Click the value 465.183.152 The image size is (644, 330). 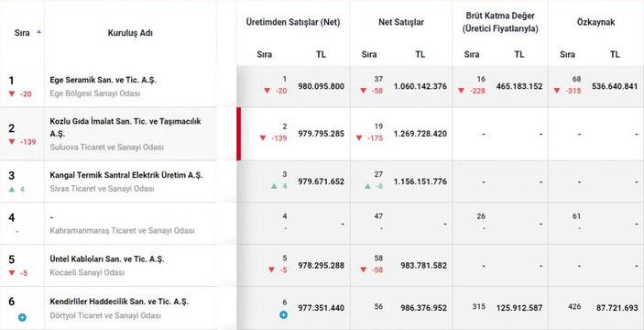tap(519, 86)
